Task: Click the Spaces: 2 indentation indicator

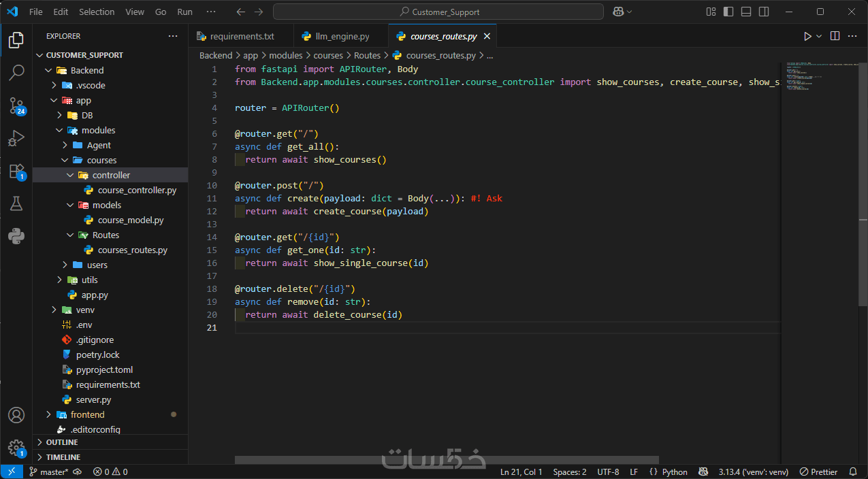Action: pos(570,472)
